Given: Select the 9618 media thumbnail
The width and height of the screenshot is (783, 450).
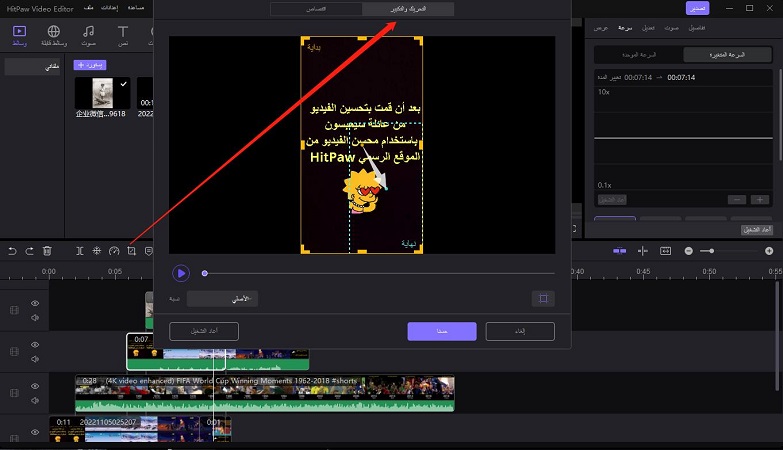Looking at the screenshot, I should pos(102,93).
